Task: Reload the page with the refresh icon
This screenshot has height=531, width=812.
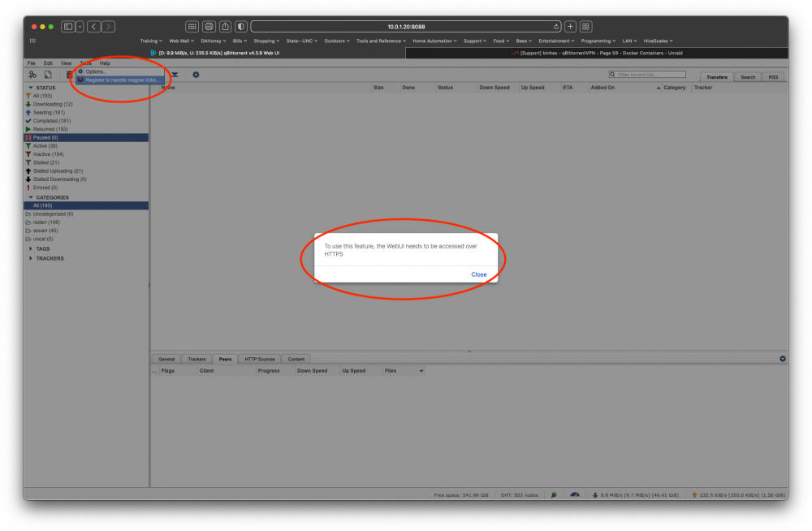Action: point(556,27)
